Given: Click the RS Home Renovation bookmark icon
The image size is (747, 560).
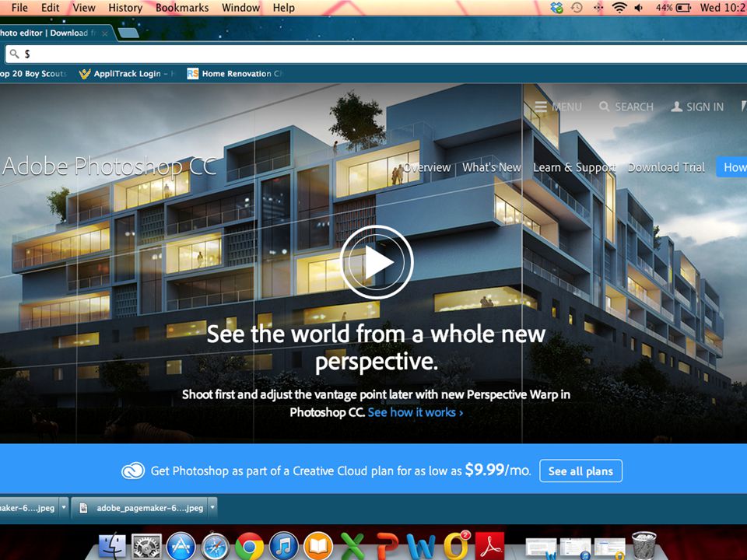Looking at the screenshot, I should tap(192, 74).
